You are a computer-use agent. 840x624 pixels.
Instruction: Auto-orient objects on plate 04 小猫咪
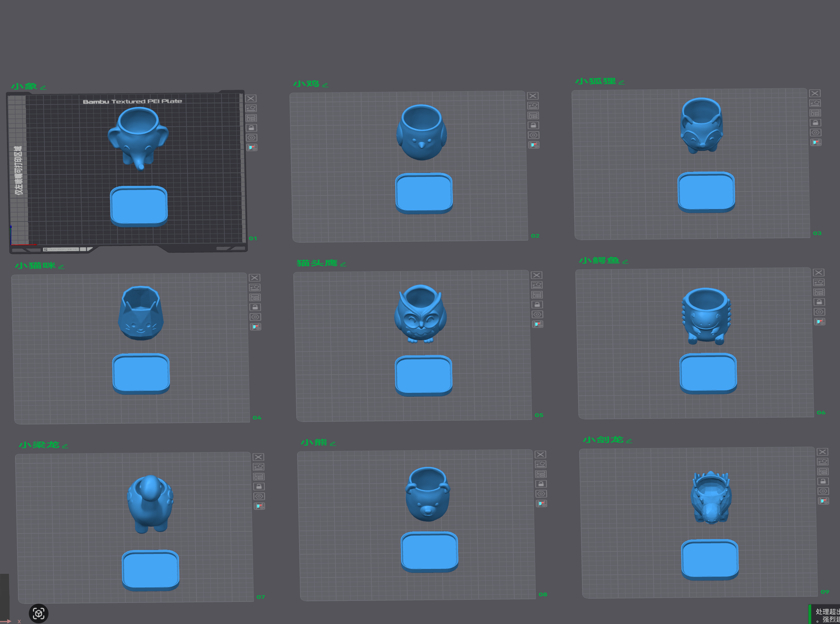(255, 288)
